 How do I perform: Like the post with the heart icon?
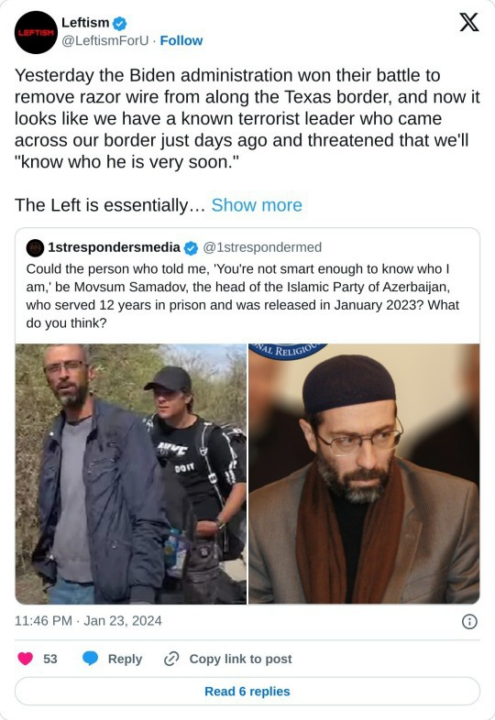tap(25, 658)
